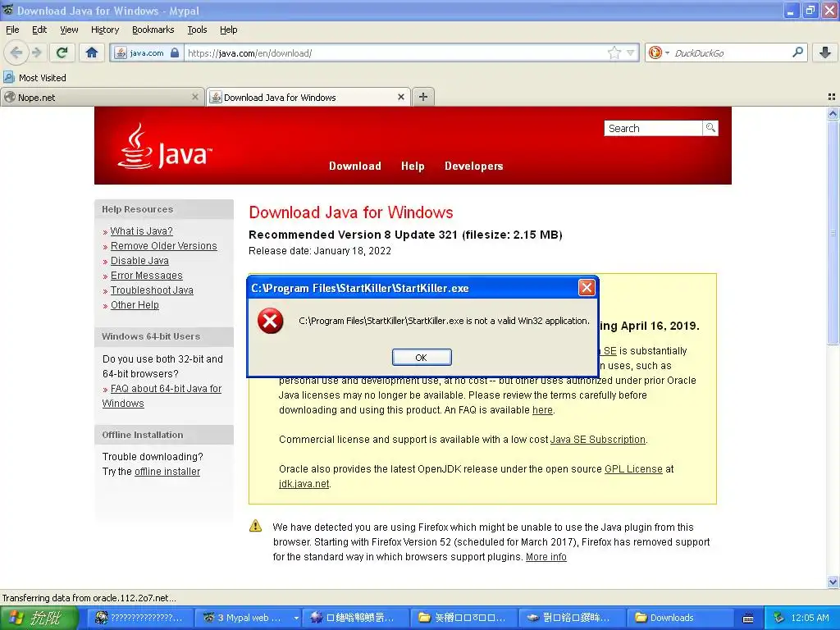The width and height of the screenshot is (840, 630).
Task: Click the Java logo in the banner
Action: click(164, 147)
